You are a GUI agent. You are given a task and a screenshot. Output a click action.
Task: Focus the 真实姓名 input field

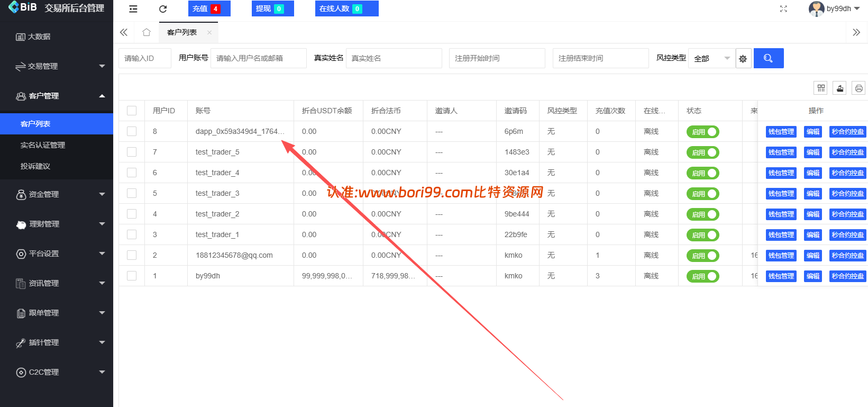point(394,58)
